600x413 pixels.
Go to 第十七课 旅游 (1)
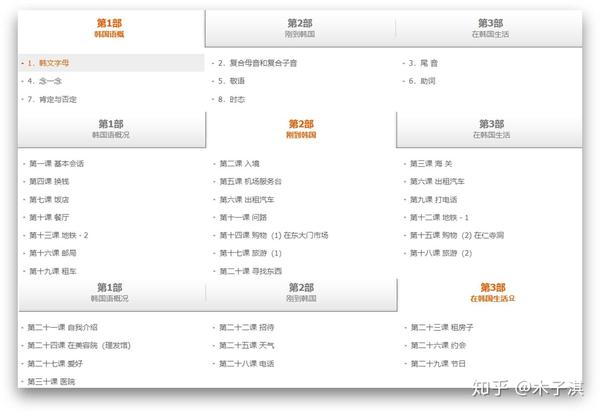tap(250, 253)
